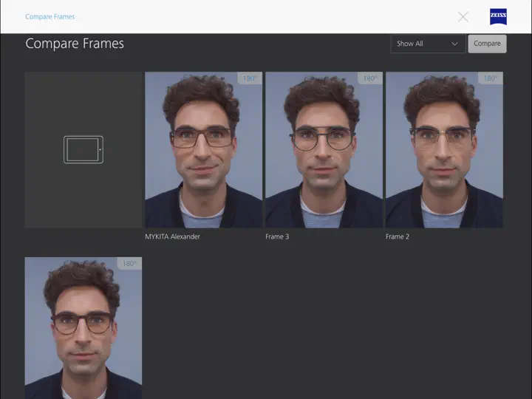Click the Compare Frames page heading
The width and height of the screenshot is (532, 399).
tap(75, 44)
